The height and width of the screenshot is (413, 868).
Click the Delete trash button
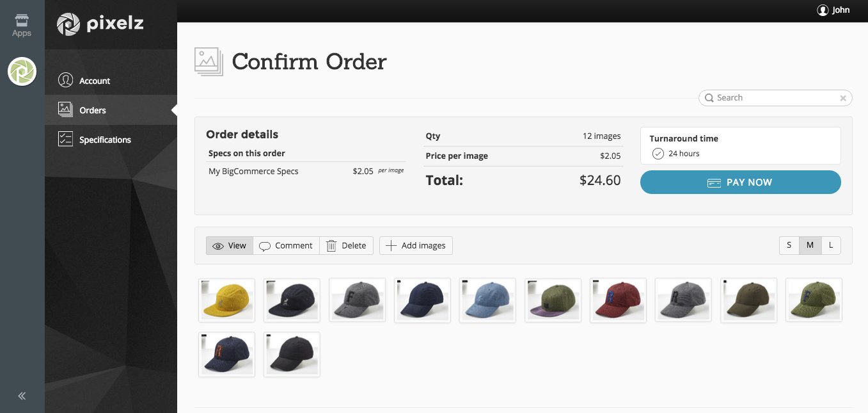click(x=346, y=246)
